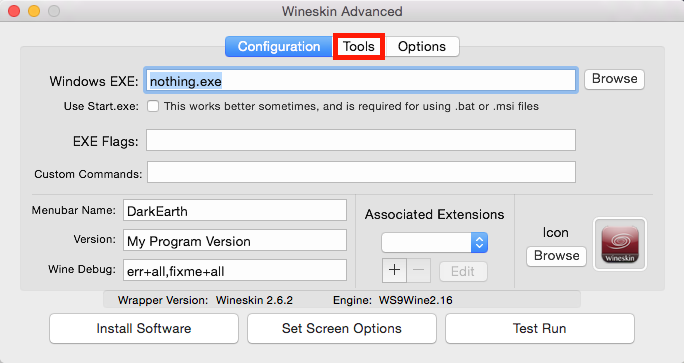Image resolution: width=684 pixels, height=363 pixels.
Task: Focus the Custom Commands field
Action: pyautogui.click(x=361, y=172)
